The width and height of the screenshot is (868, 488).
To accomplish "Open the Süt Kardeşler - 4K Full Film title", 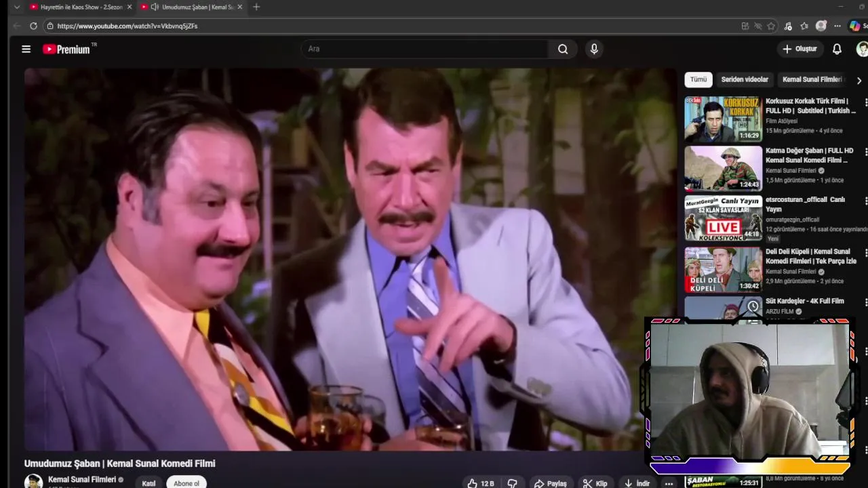I will (805, 301).
